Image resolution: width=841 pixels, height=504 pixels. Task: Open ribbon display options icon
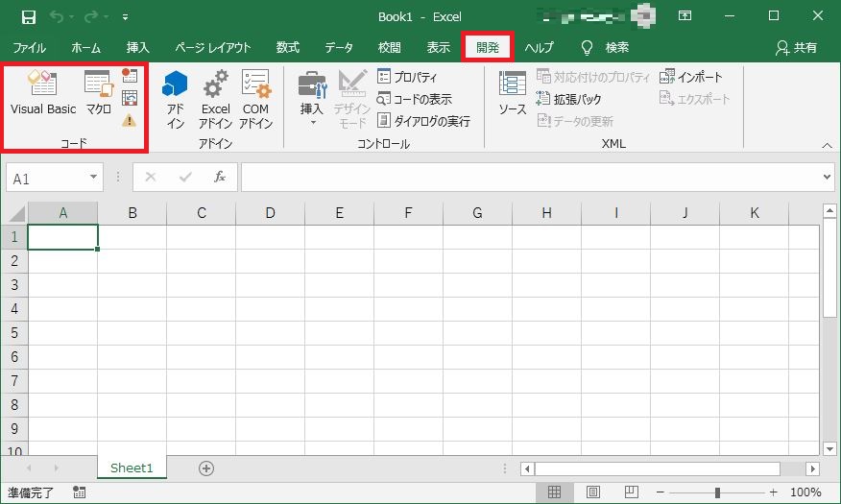click(x=685, y=15)
